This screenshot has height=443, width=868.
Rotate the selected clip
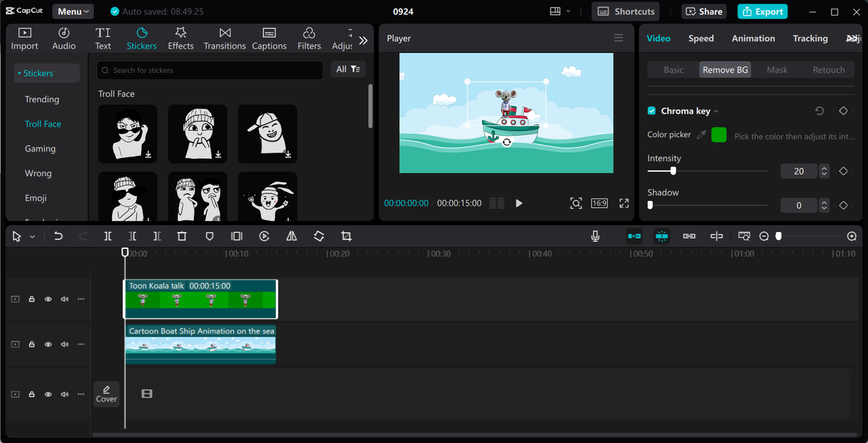[319, 236]
